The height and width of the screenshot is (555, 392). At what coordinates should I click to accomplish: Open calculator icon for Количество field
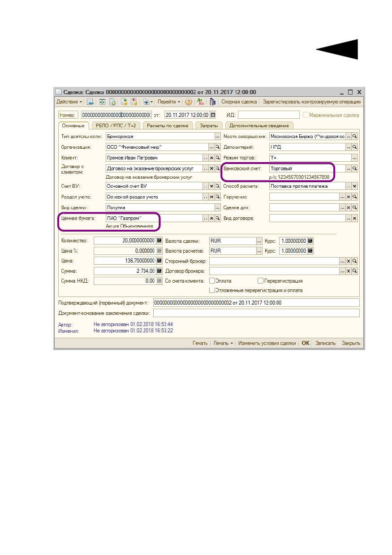pyautogui.click(x=159, y=241)
